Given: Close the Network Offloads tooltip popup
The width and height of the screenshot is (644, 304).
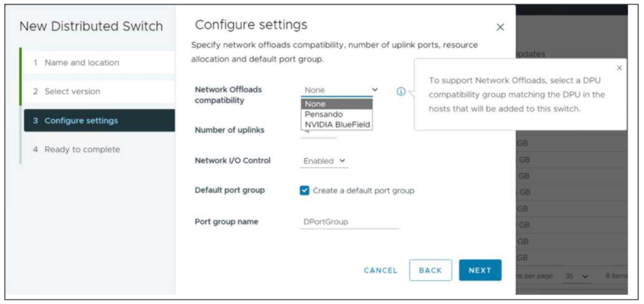Looking at the screenshot, I should pos(619,68).
